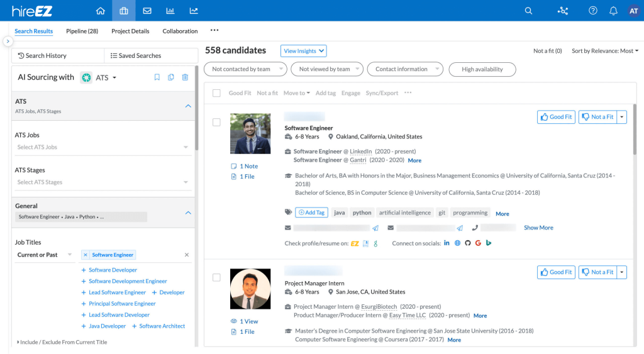Viewport: 644px width, 354px height.
Task: Bookmark the current AI Sourcing search
Action: pyautogui.click(x=157, y=77)
